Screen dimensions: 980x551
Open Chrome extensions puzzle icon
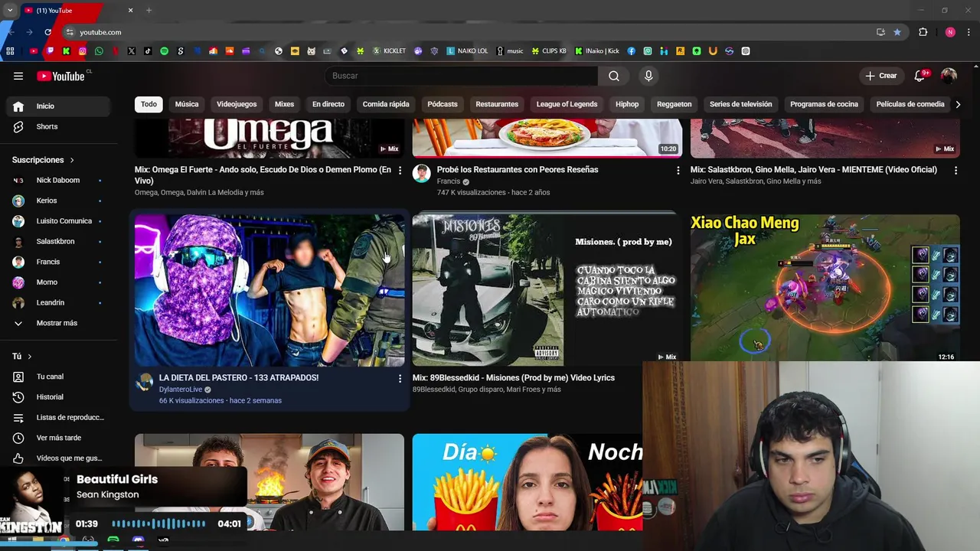pyautogui.click(x=923, y=32)
